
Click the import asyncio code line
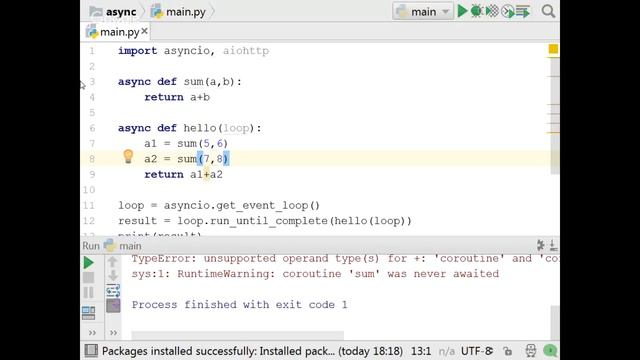193,51
